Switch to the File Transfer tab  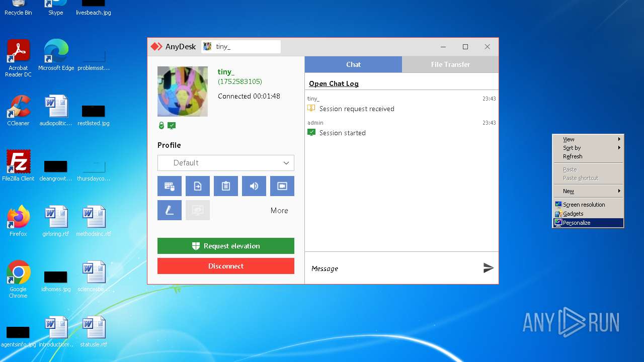(450, 64)
